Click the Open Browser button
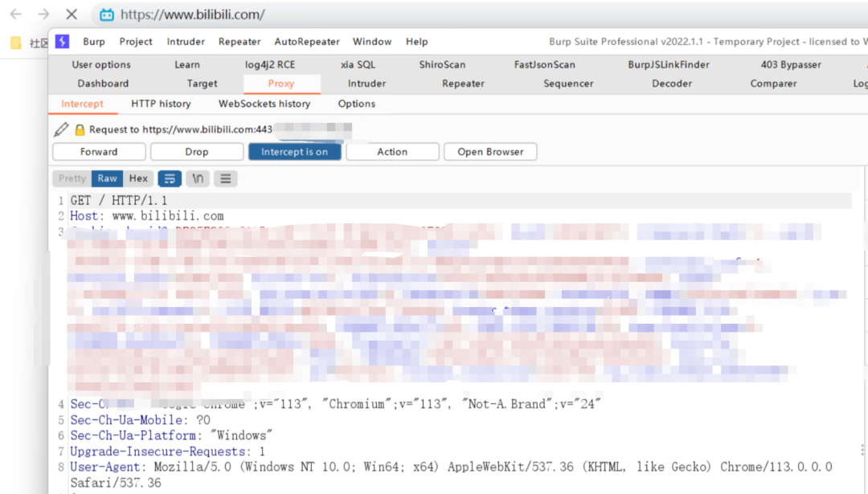This screenshot has height=494, width=868. coord(490,152)
